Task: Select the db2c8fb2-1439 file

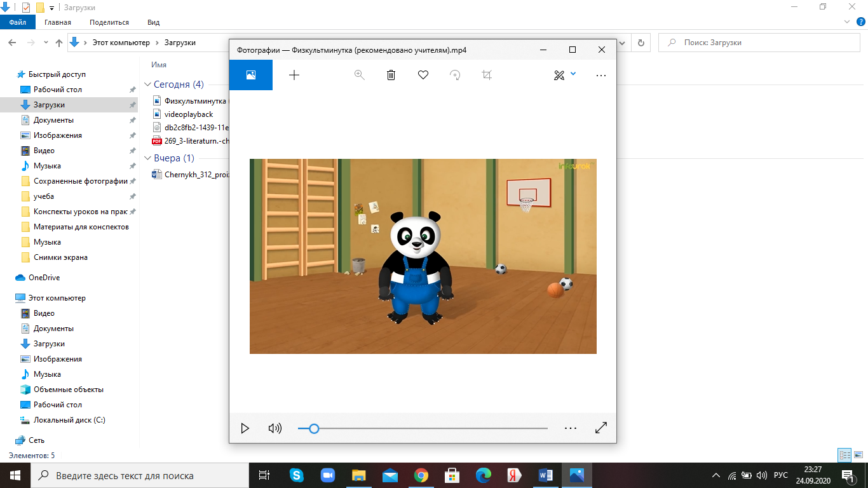Action: (191, 127)
